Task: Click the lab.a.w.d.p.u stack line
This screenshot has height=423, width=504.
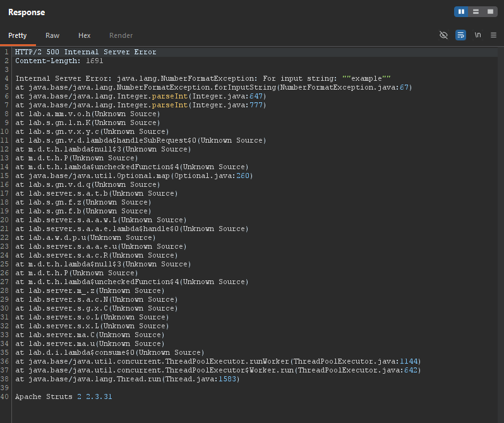Action: [85, 237]
